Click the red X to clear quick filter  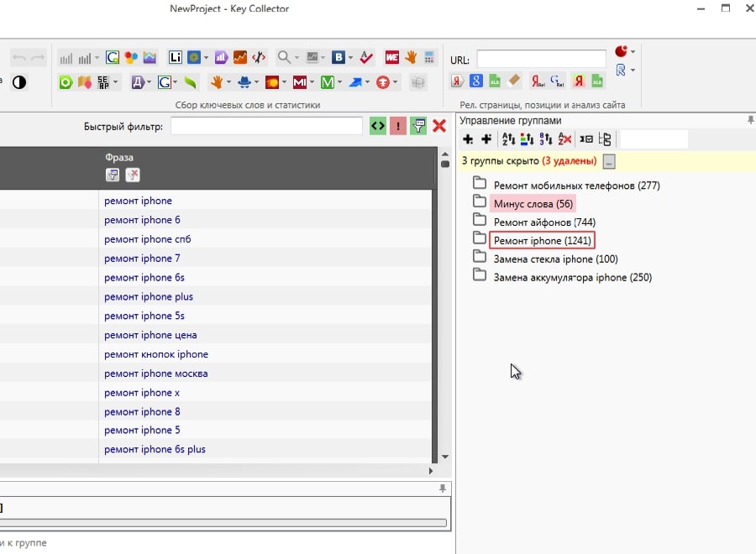click(438, 126)
